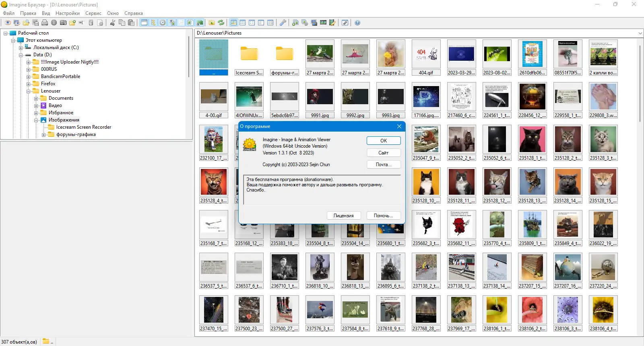Viewport: 644px width, 346px height.
Task: Expand the 000RUS folder node
Action: tap(29, 69)
